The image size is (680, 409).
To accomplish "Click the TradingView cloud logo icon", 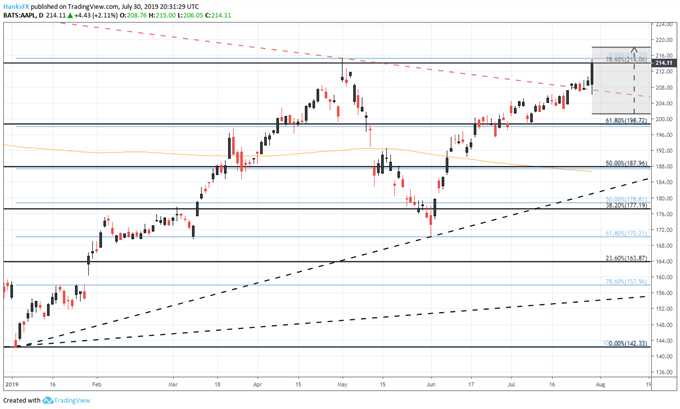I will [x=47, y=400].
